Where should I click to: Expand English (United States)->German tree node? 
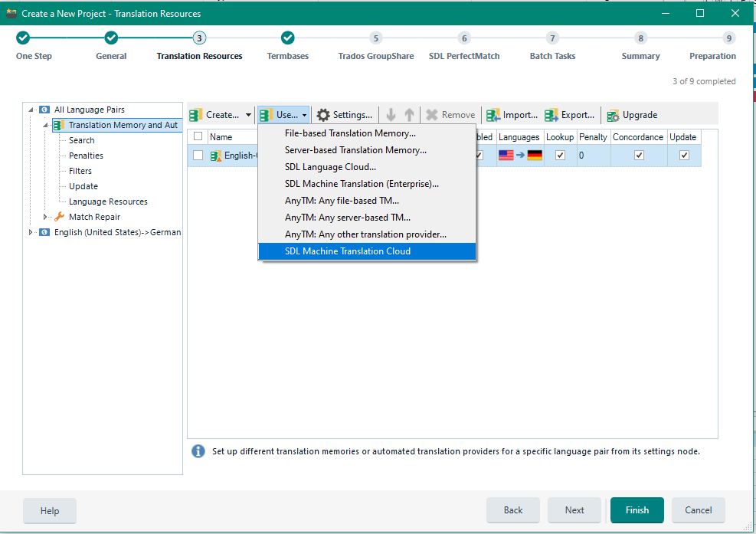click(x=31, y=232)
